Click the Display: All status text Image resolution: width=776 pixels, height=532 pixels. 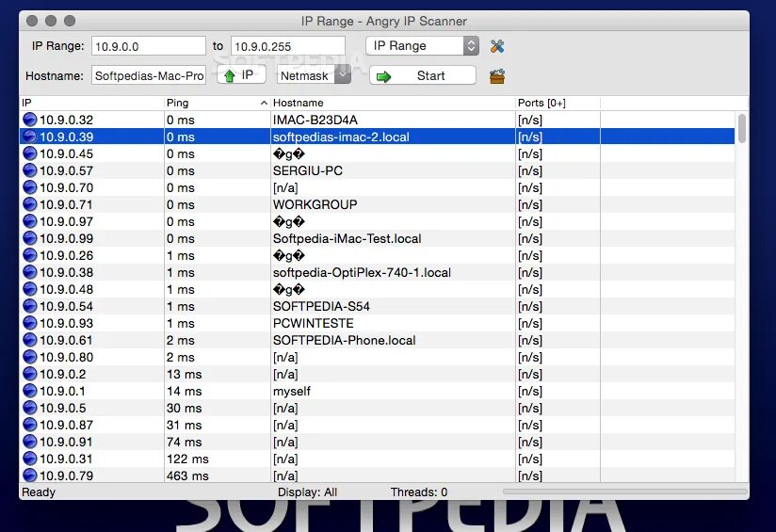(307, 492)
